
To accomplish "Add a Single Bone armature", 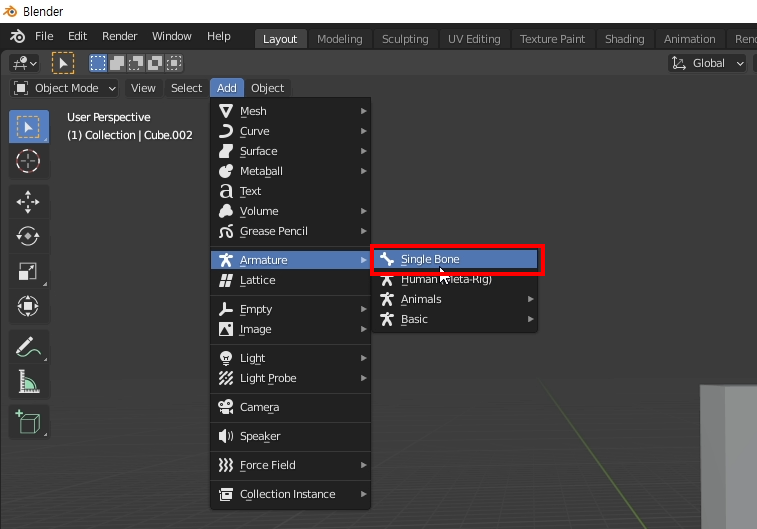I will point(455,259).
